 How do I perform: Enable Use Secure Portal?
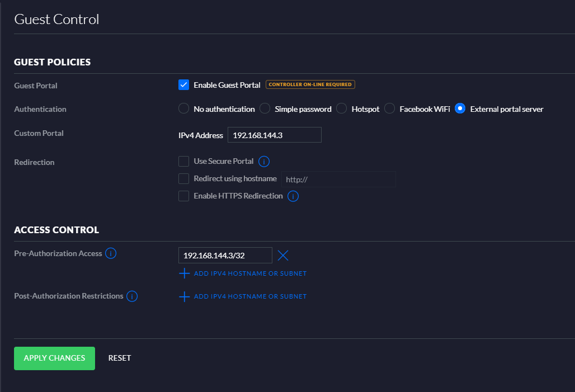(183, 161)
